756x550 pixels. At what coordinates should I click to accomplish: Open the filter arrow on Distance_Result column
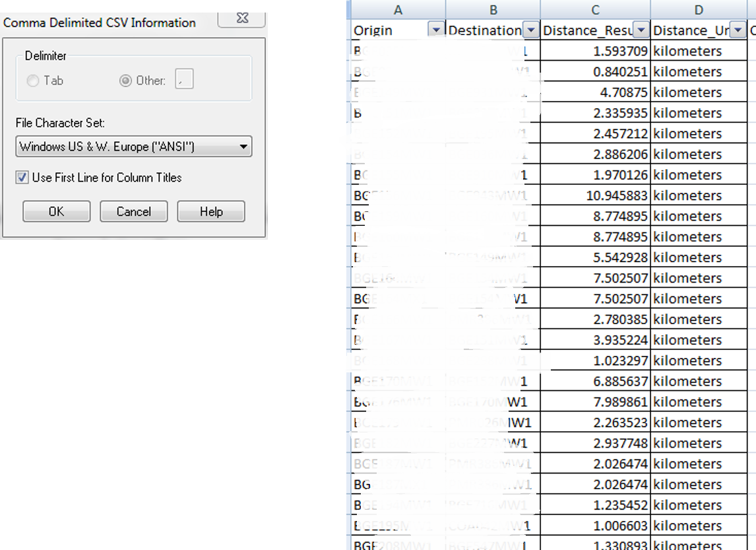pos(641,30)
